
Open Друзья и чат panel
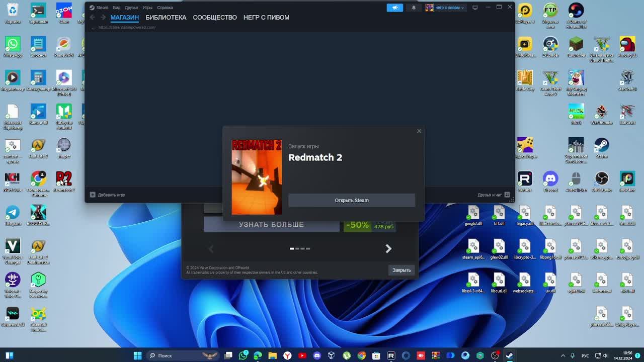point(494,195)
